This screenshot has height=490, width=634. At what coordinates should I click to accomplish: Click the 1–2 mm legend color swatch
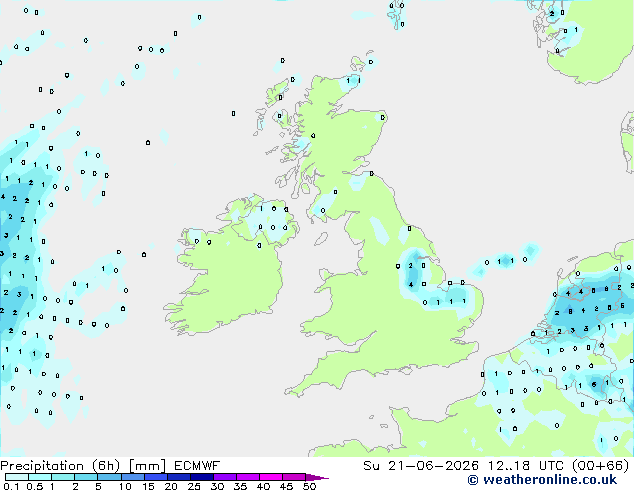[x=63, y=477]
